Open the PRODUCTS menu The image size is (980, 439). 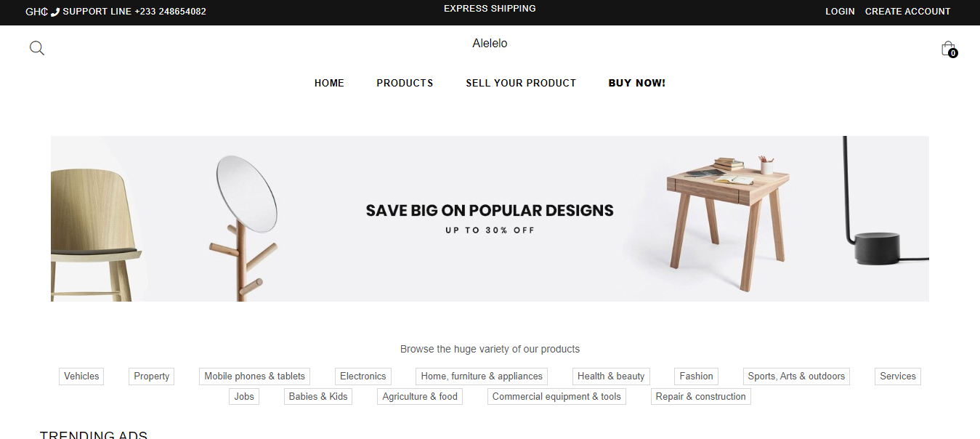click(x=405, y=83)
